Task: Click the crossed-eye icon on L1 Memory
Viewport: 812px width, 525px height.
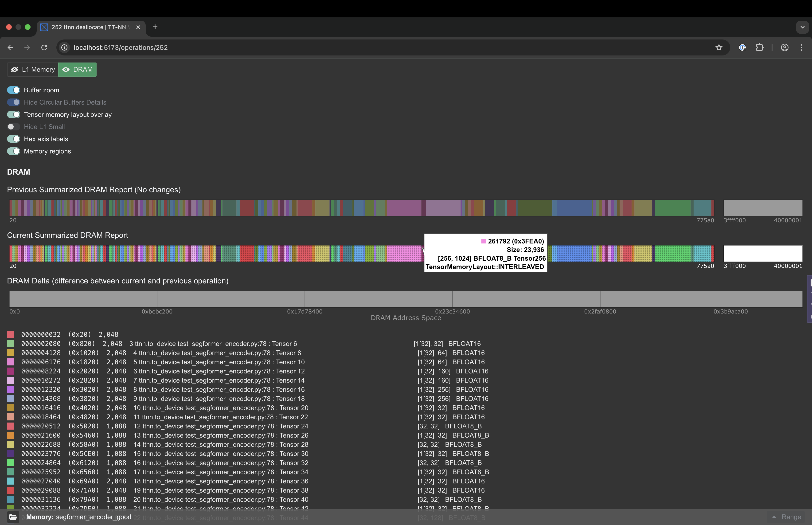Action: coord(14,69)
